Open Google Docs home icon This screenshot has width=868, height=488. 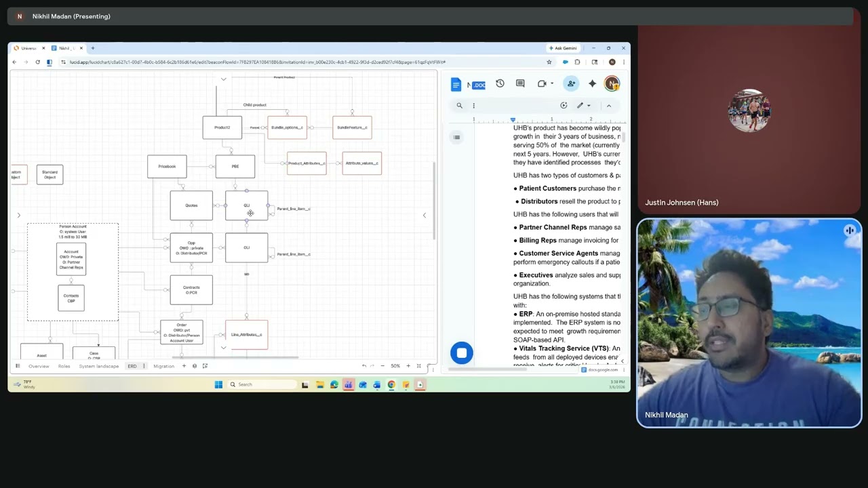456,84
